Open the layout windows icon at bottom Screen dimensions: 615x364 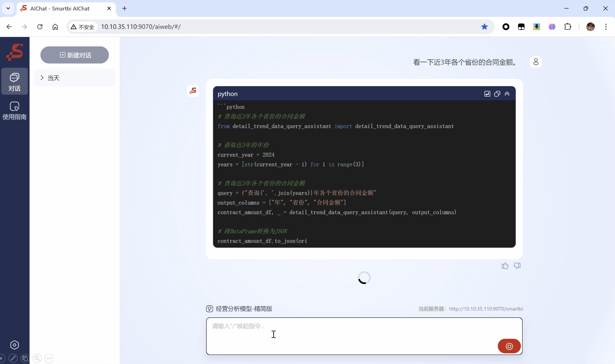(25, 358)
